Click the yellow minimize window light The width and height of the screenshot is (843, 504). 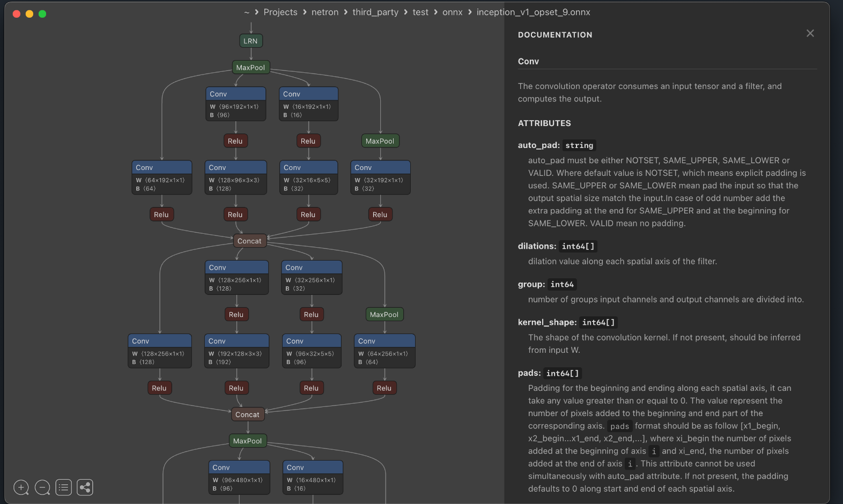coord(29,14)
